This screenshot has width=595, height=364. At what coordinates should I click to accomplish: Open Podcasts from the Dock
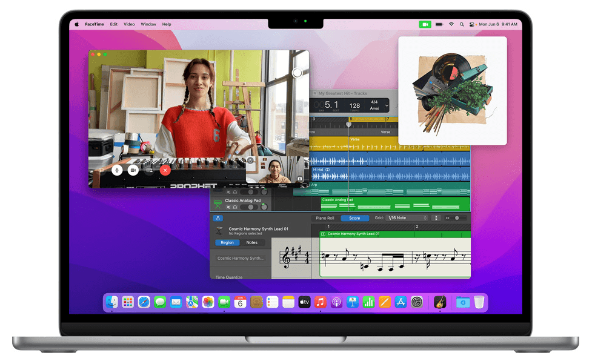(x=337, y=302)
